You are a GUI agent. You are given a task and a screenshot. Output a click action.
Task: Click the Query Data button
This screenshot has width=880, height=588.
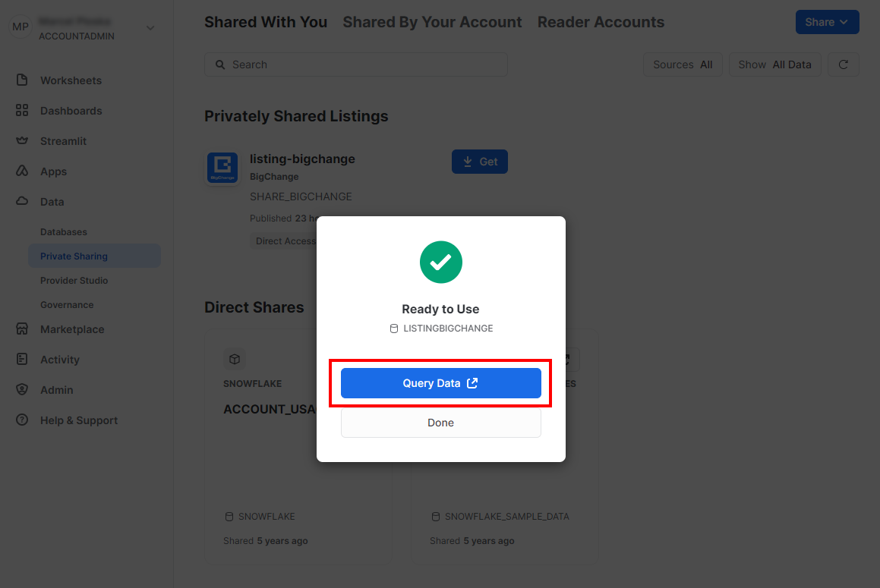(x=440, y=383)
